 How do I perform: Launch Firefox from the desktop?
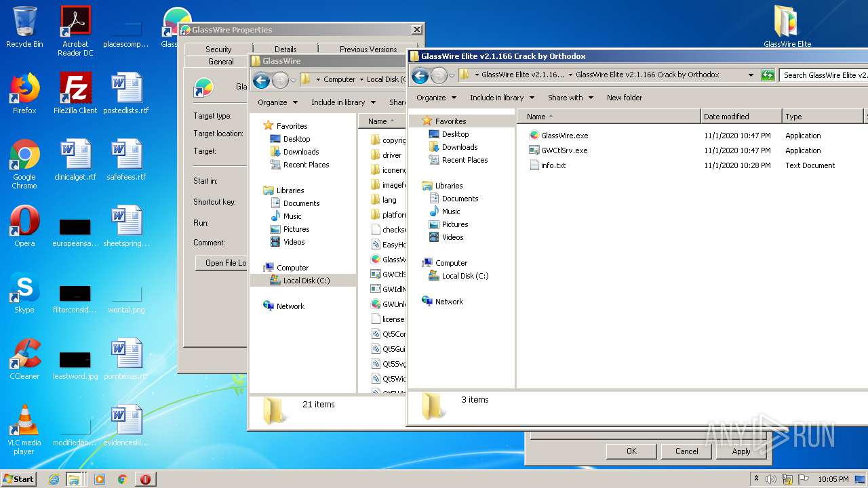tap(24, 94)
